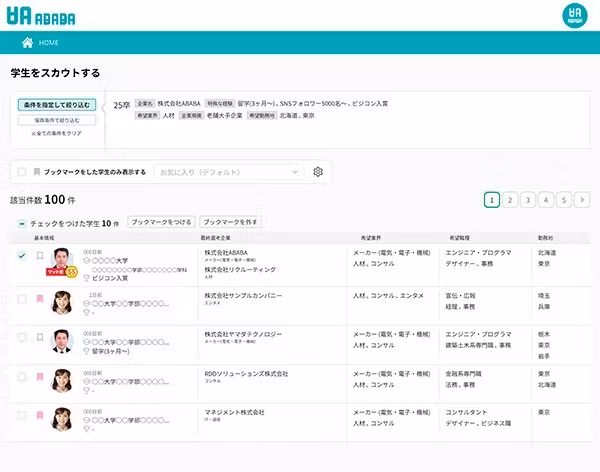Click 留学(3ヶ月〜) under third student
The height and width of the screenshot is (472, 600).
click(111, 351)
